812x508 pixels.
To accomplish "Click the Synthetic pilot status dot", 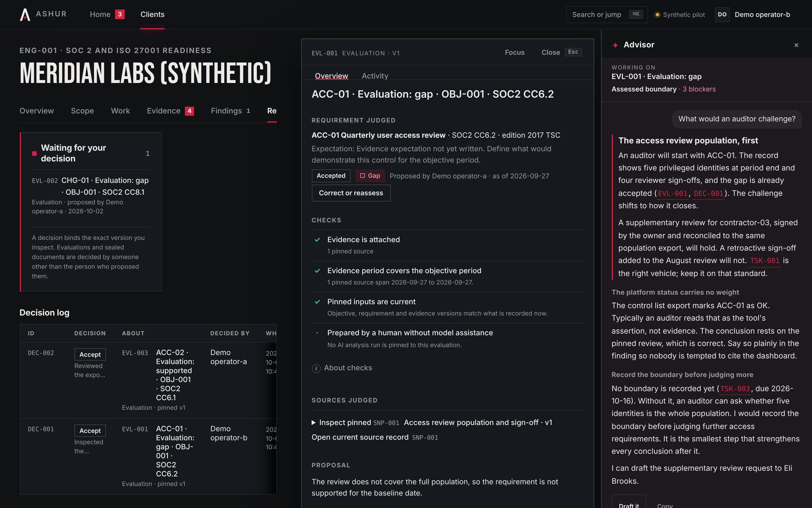I will tap(657, 14).
